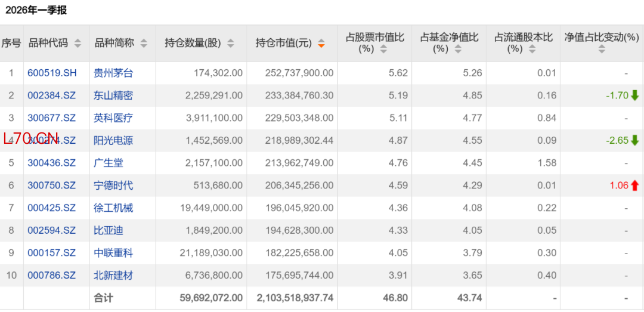This screenshot has height=312, width=644.
Task: Sort by 占基金净值比 column arrows
Action: tap(458, 50)
